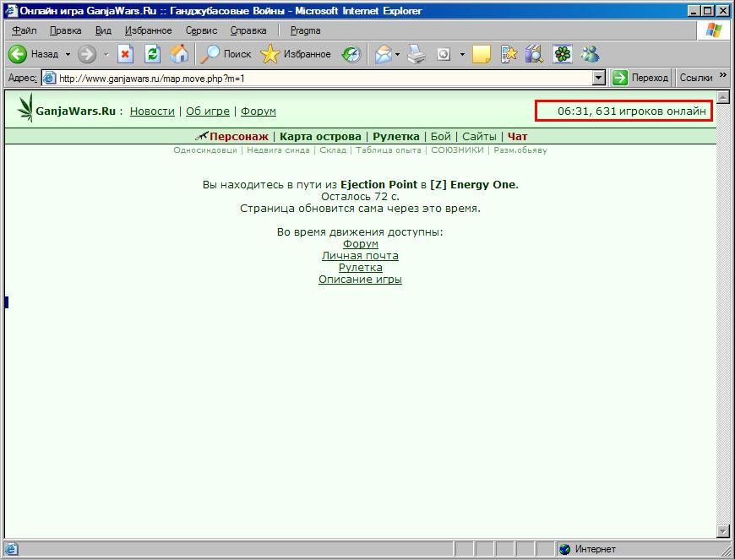Click the Таблица опыта sub-menu link
The width and height of the screenshot is (735, 560).
[389, 150]
